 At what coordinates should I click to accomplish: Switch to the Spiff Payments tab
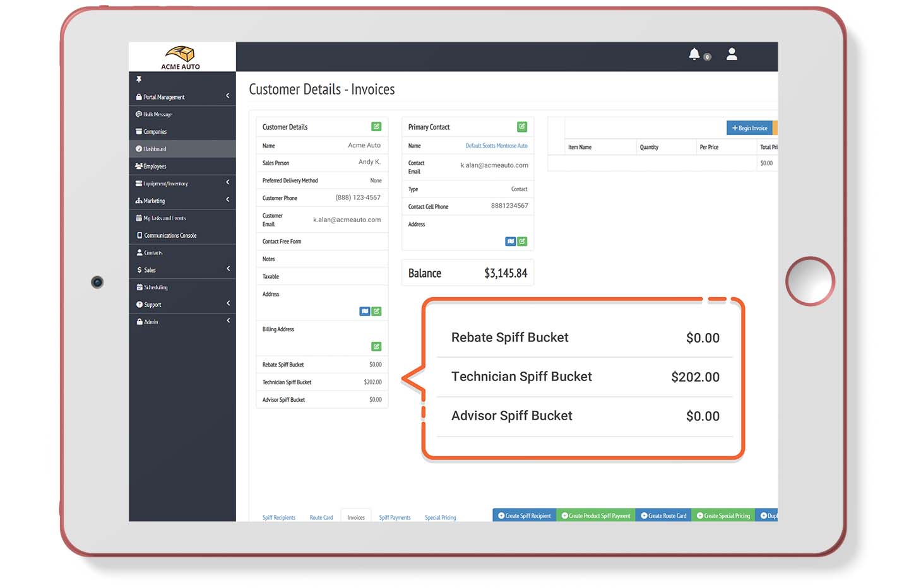[395, 517]
